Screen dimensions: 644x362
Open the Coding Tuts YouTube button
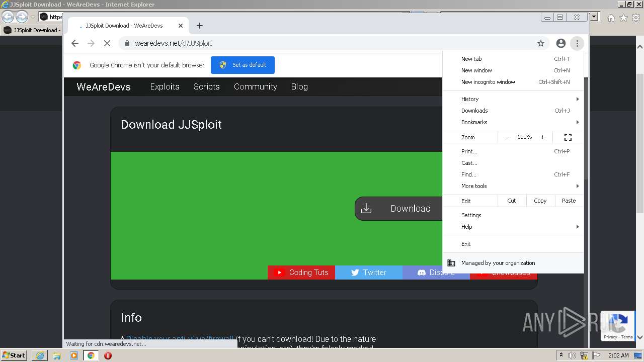click(301, 273)
